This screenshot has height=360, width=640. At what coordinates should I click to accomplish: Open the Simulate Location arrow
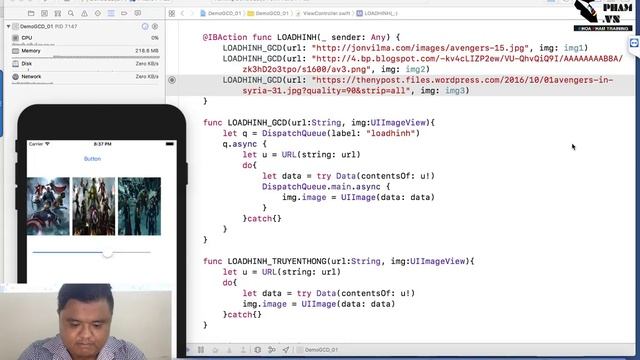[x=286, y=350]
